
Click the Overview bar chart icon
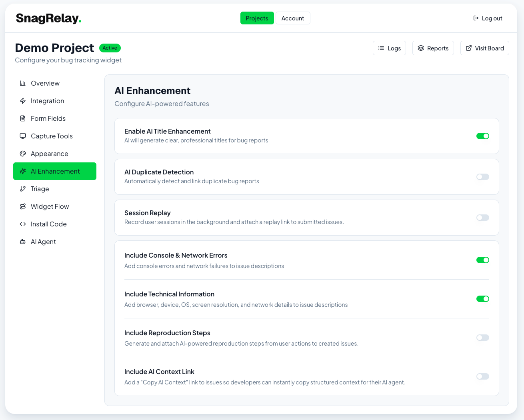[x=23, y=83]
